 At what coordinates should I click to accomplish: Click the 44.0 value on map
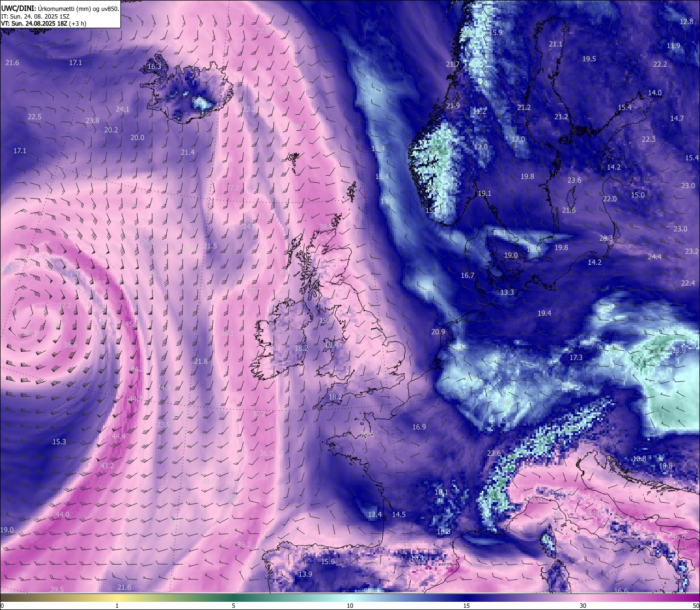click(x=62, y=514)
